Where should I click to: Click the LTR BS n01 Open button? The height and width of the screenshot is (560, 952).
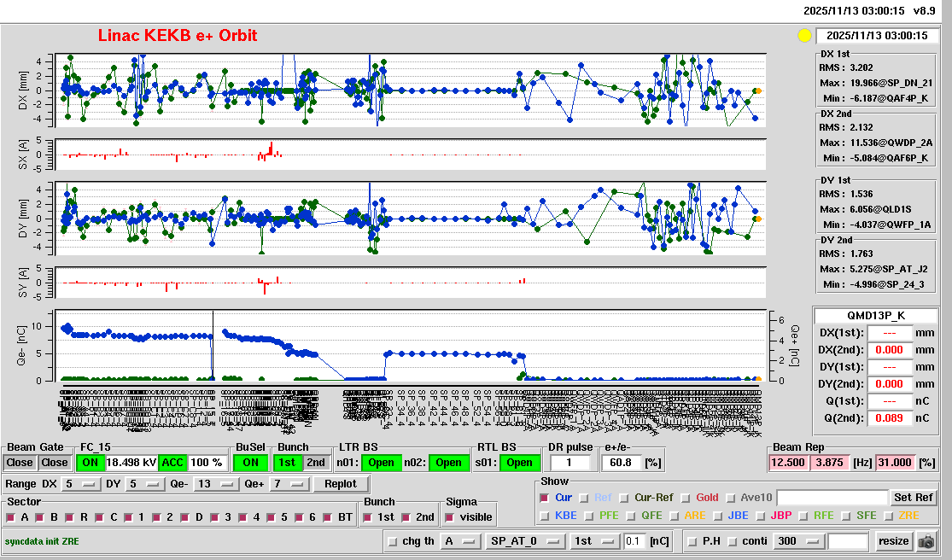[381, 463]
